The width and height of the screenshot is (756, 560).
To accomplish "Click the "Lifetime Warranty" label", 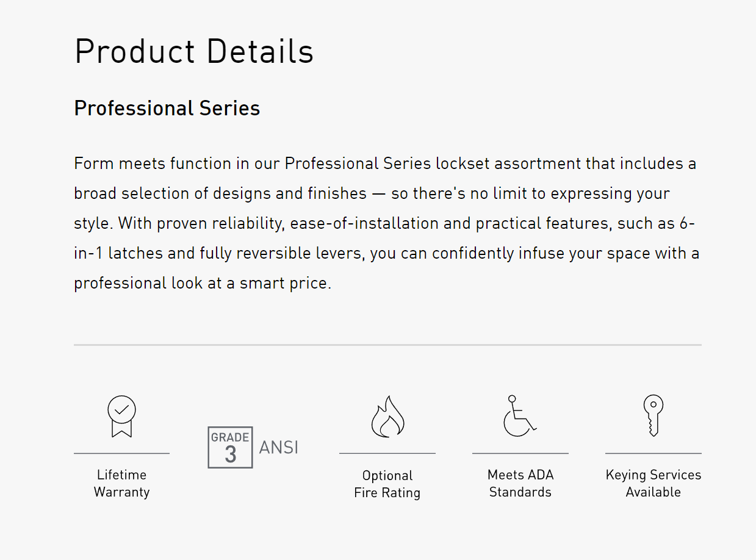I will coord(121,483).
